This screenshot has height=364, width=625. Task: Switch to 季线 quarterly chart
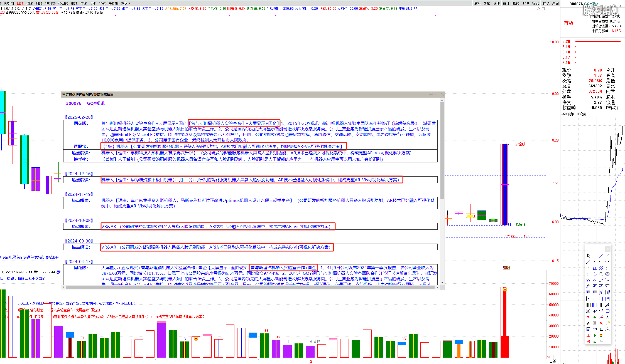(x=74, y=3)
